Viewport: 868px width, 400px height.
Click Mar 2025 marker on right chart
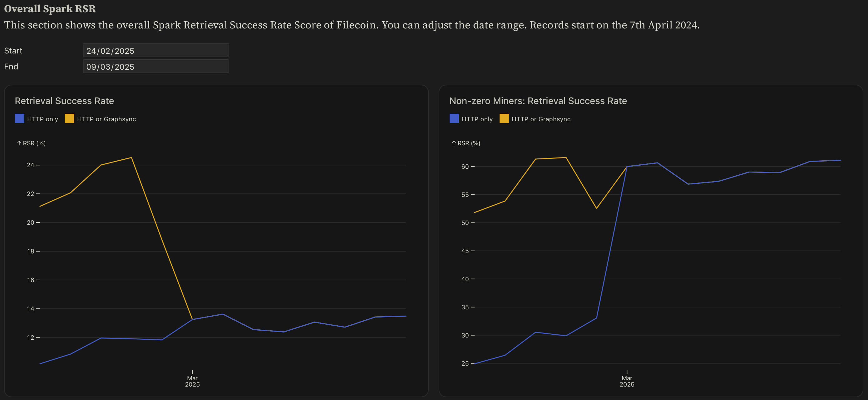[627, 381]
